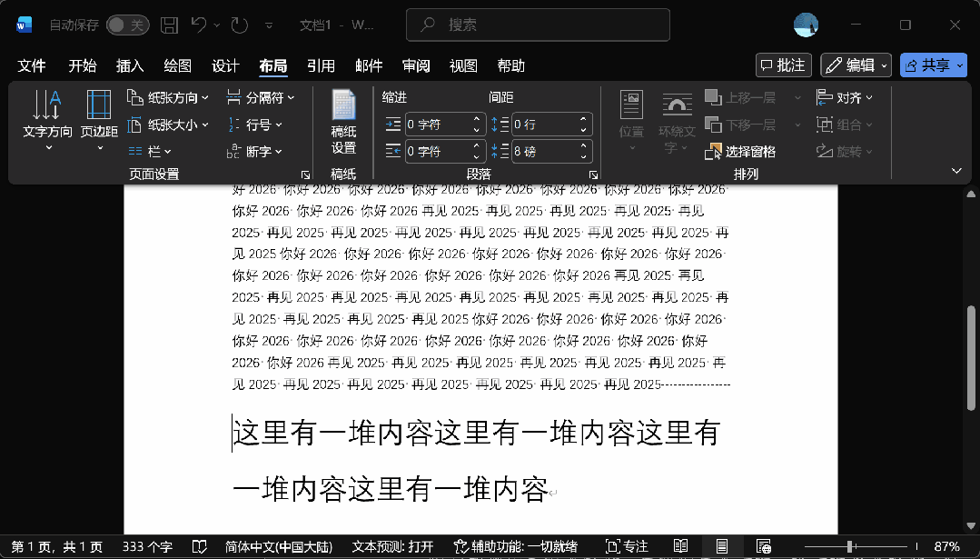980x559 pixels.
Task: Click the 组合 (Group) tool
Action: (x=845, y=125)
